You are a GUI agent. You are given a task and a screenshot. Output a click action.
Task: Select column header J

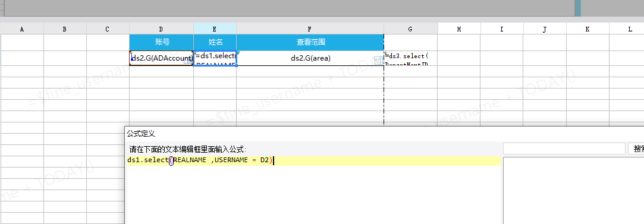(545, 29)
